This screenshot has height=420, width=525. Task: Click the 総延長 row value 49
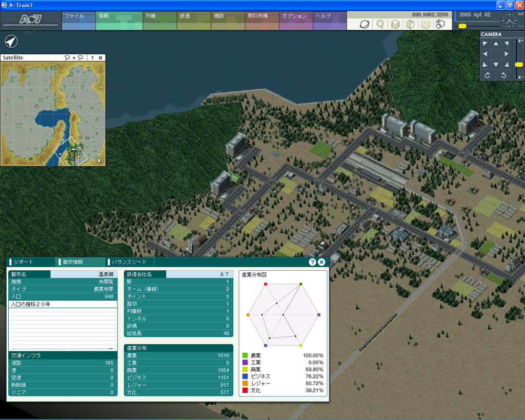[226, 333]
